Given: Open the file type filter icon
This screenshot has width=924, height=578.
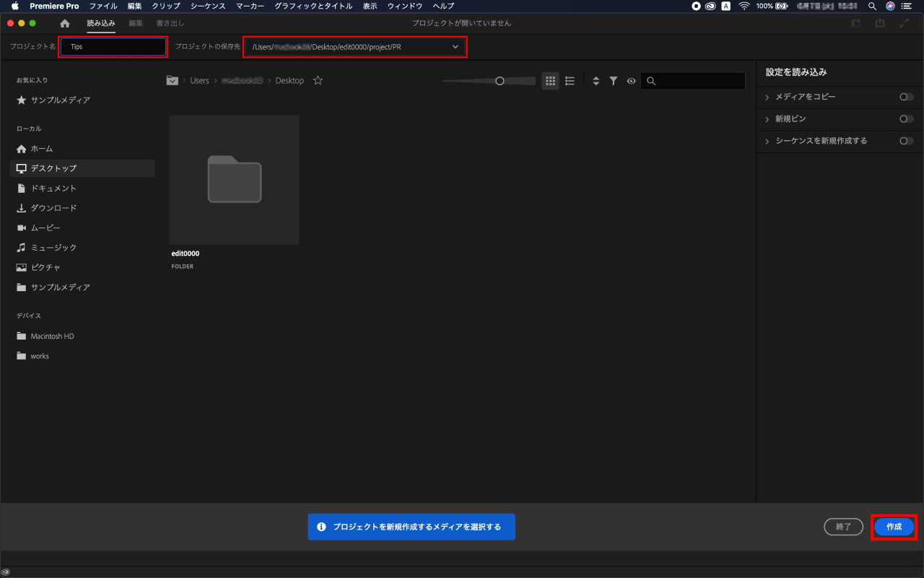Looking at the screenshot, I should 613,81.
